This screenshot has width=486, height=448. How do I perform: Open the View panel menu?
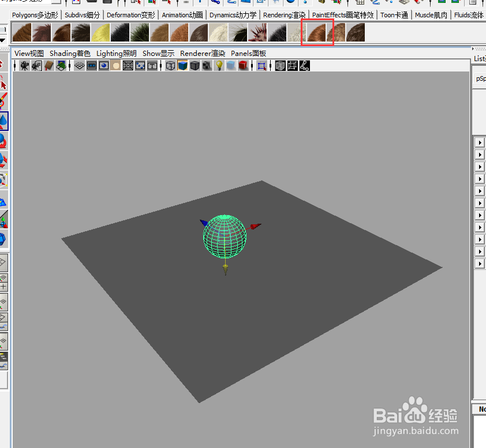(x=29, y=53)
